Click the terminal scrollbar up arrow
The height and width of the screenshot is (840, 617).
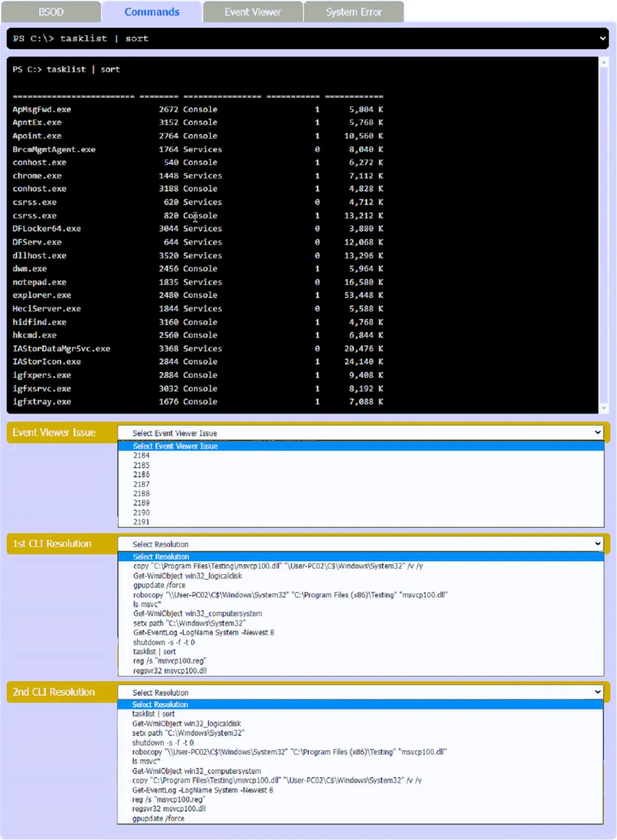click(604, 62)
